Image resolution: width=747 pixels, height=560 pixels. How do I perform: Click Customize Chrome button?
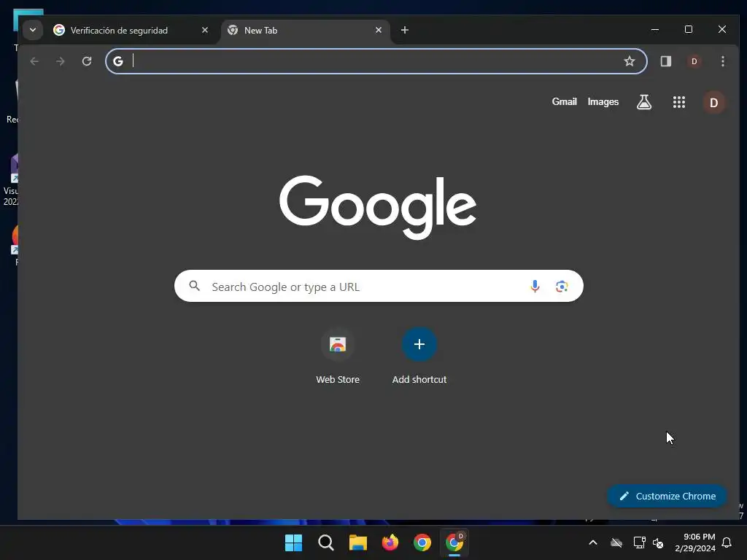[667, 496]
